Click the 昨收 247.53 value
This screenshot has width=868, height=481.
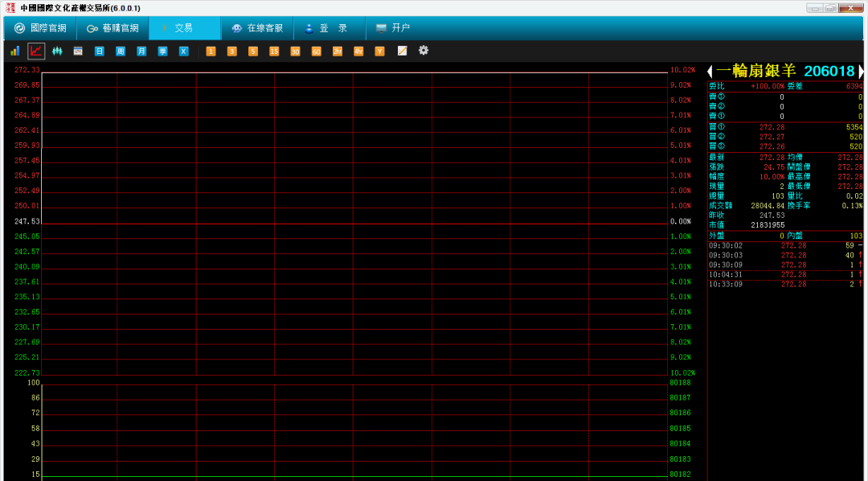coord(772,216)
